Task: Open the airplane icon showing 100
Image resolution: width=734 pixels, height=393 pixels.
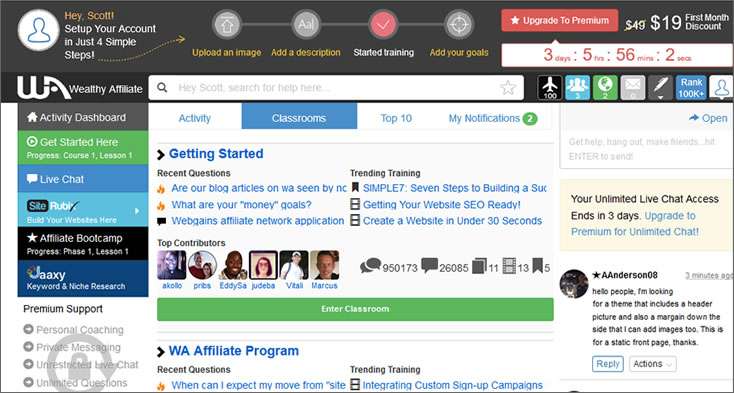Action: coord(550,87)
